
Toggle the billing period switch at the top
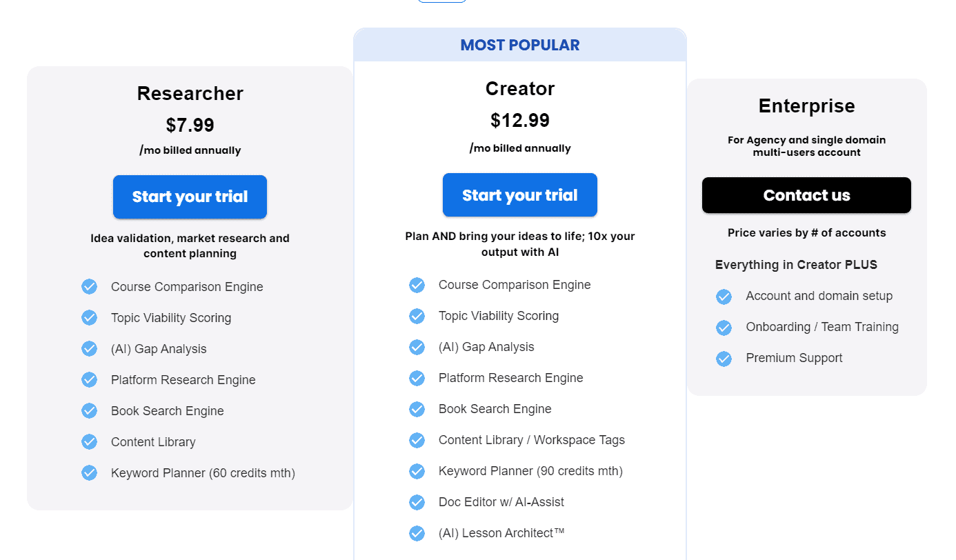pyautogui.click(x=441, y=3)
